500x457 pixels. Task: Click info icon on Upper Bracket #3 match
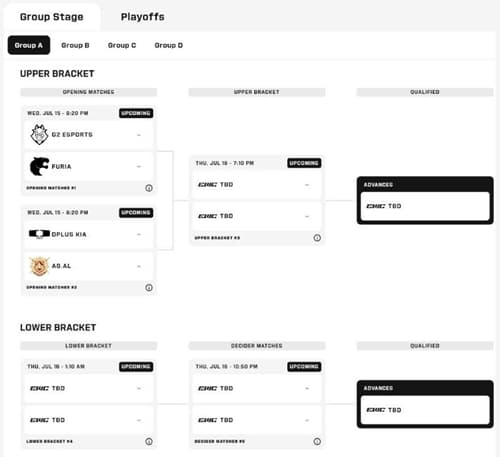317,238
